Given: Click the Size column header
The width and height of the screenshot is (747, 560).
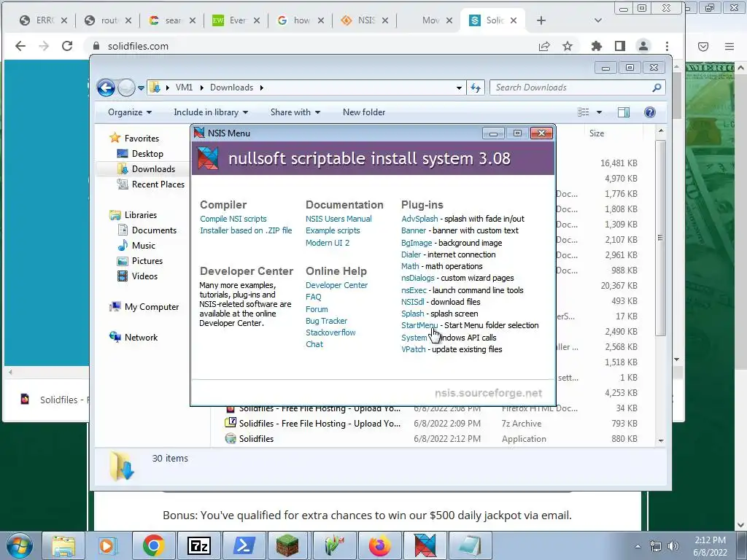Looking at the screenshot, I should tap(597, 133).
